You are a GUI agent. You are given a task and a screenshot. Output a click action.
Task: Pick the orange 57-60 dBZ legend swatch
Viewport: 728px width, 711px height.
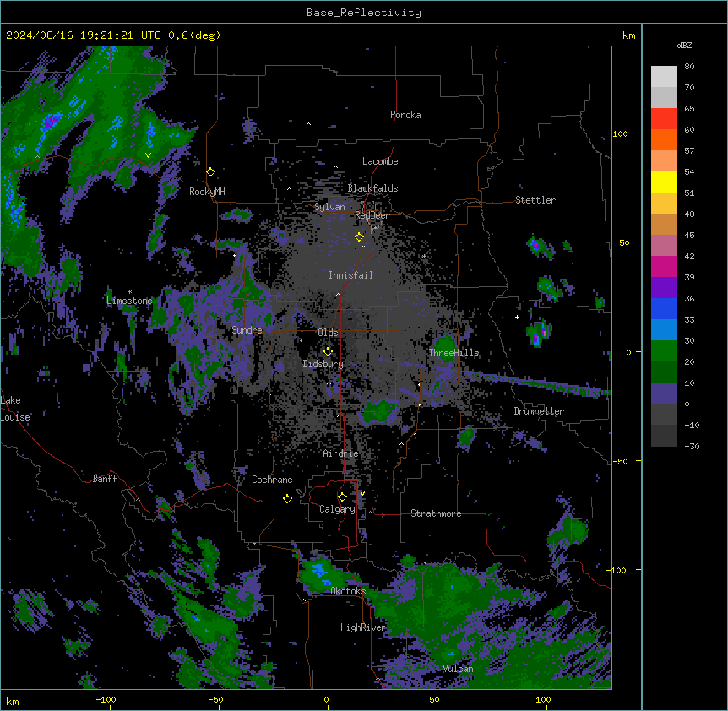click(x=664, y=139)
